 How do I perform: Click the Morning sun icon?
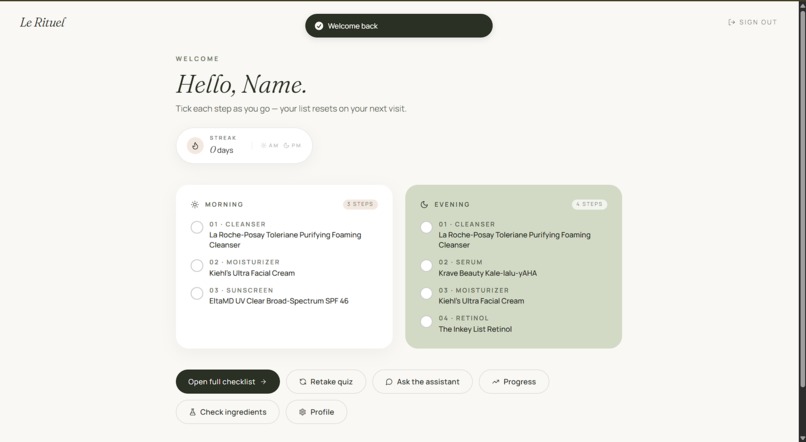click(x=195, y=205)
